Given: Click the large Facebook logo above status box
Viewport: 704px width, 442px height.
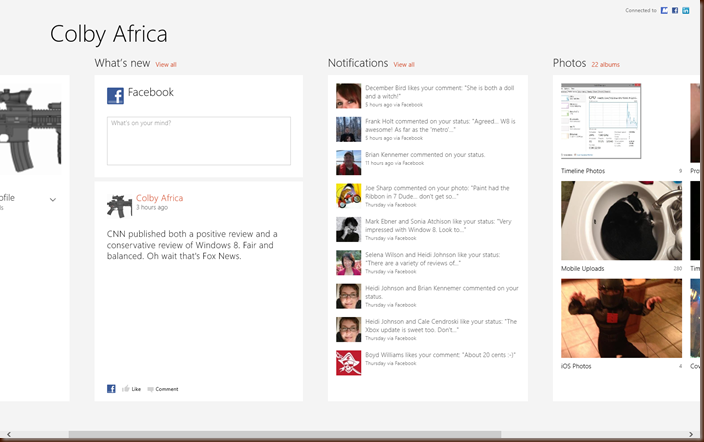Looking at the screenshot, I should tap(115, 95).
